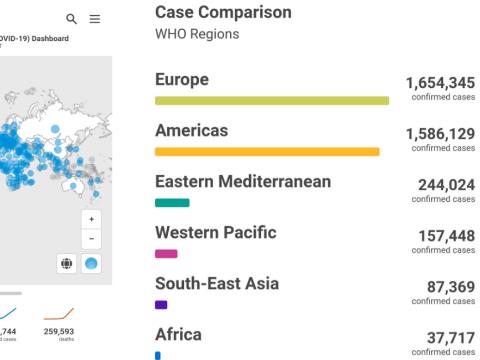Click the pink Western Pacific bar

[166, 254]
